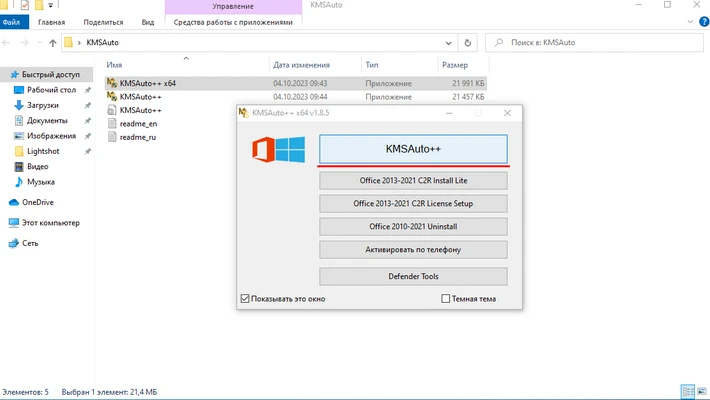Close the KMSAuto++ x64 v1.8.5 dialog
Image resolution: width=710 pixels, height=400 pixels.
[507, 113]
